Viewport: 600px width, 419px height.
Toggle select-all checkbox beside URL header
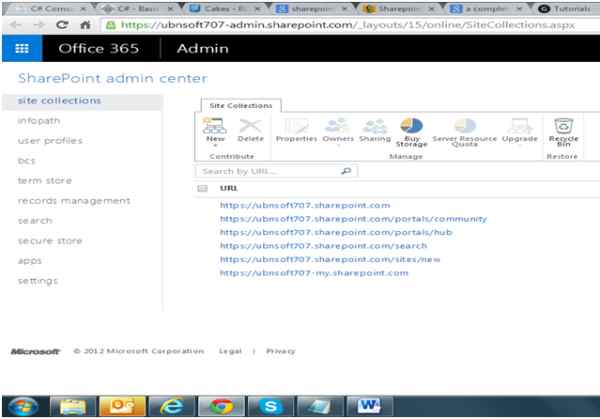coord(202,188)
